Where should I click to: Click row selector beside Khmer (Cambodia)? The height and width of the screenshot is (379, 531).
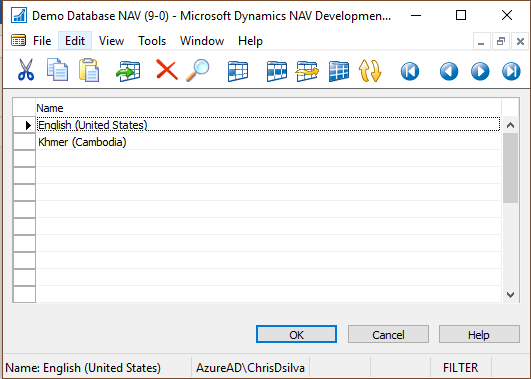[24, 142]
